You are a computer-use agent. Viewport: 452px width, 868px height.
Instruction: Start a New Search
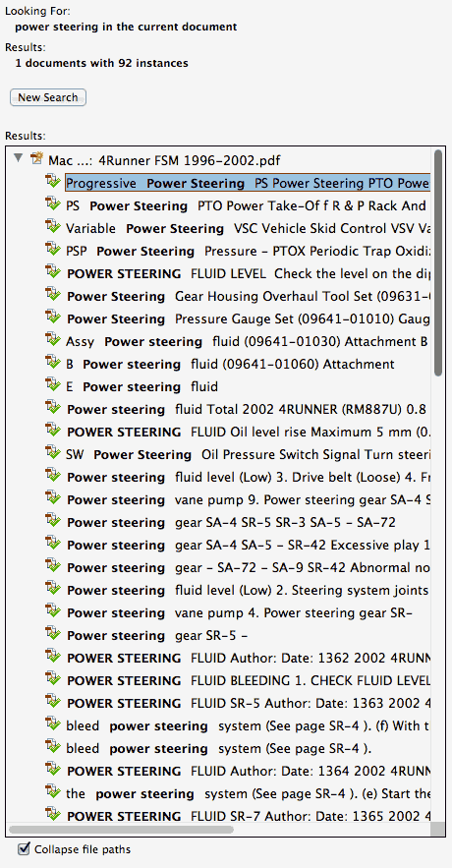point(48,97)
